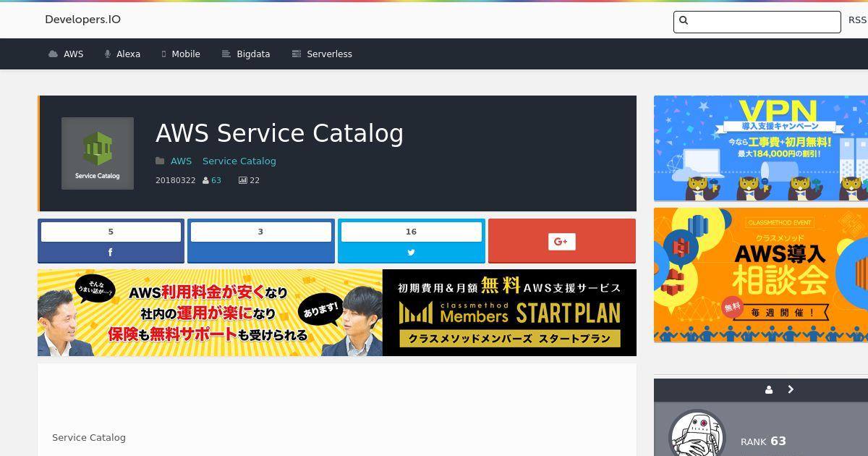Click the view count 22

pyautogui.click(x=255, y=181)
